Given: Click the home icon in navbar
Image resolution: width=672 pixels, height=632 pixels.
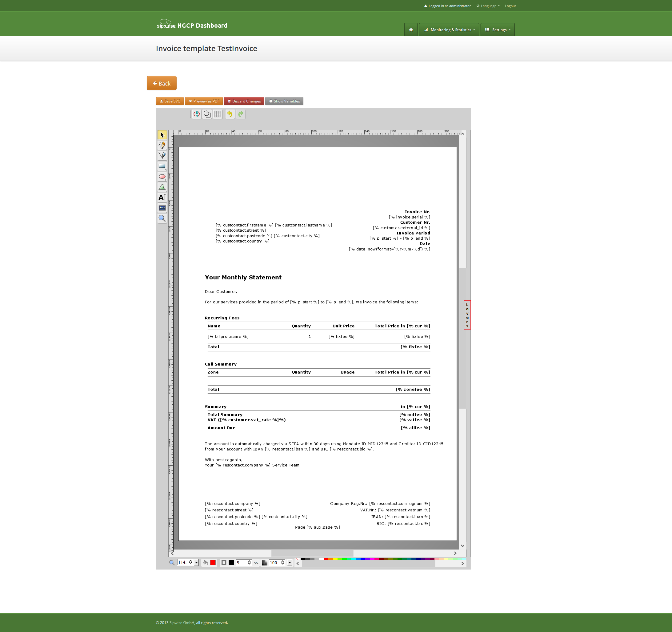Looking at the screenshot, I should [411, 30].
